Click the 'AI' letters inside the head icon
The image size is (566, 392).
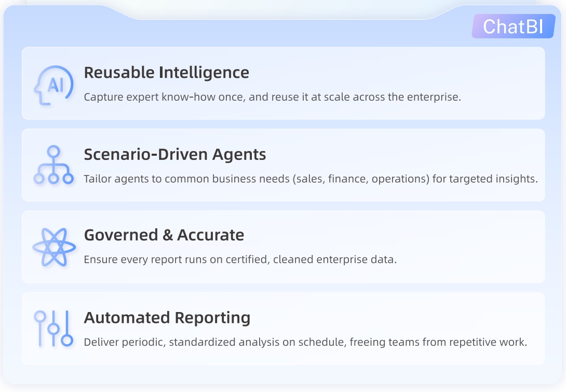tap(56, 85)
